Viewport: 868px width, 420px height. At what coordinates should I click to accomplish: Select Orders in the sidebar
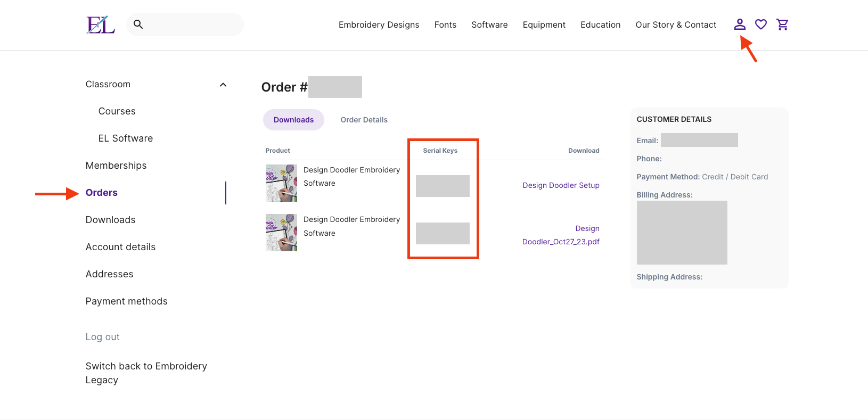click(102, 193)
